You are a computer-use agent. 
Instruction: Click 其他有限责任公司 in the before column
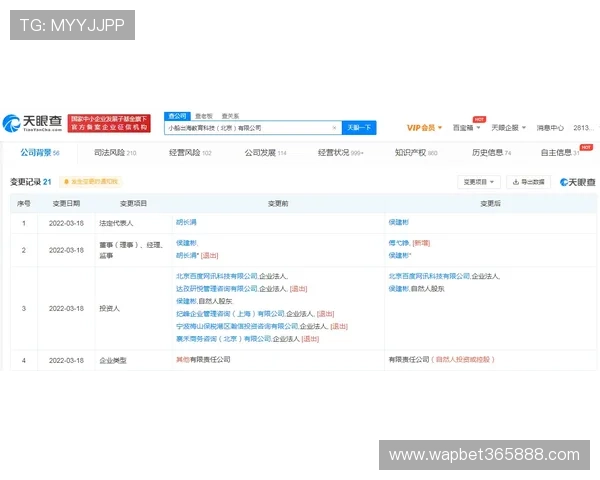click(x=203, y=359)
